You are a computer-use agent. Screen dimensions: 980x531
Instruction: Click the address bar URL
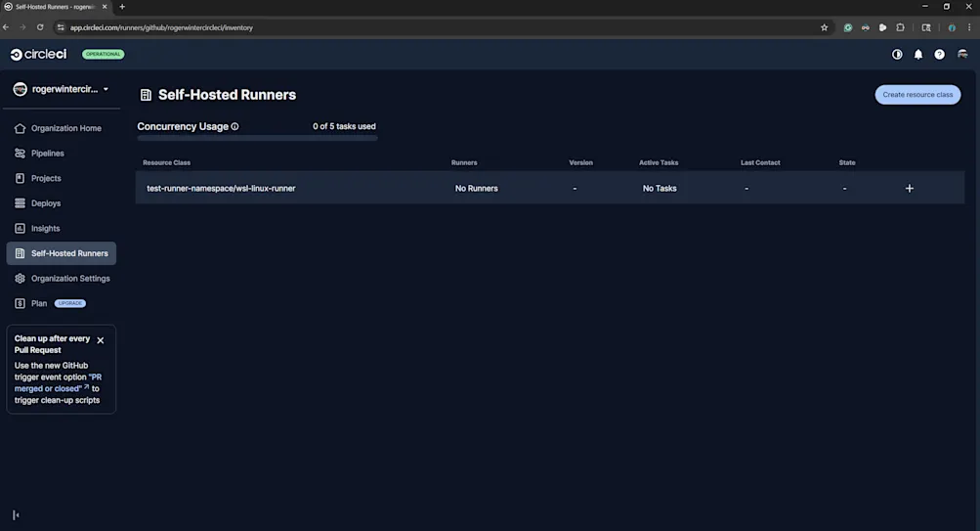click(x=161, y=27)
